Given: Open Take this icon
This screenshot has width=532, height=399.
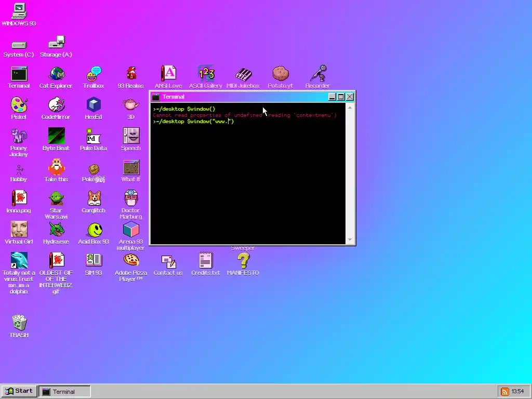Looking at the screenshot, I should pos(56,170).
